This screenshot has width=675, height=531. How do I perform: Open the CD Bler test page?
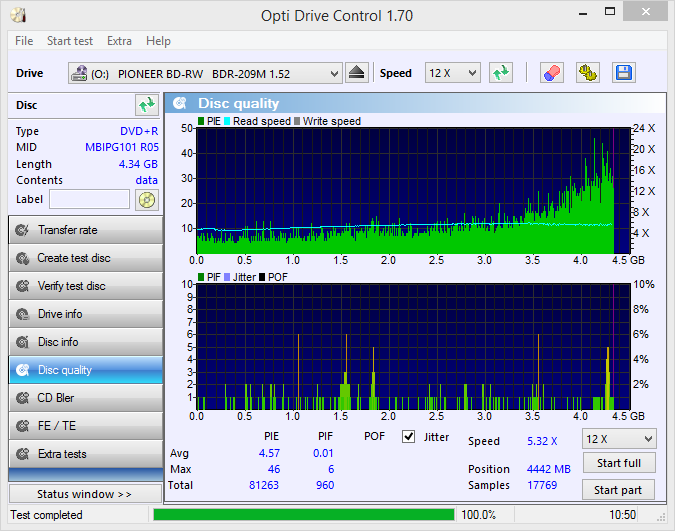(85, 398)
